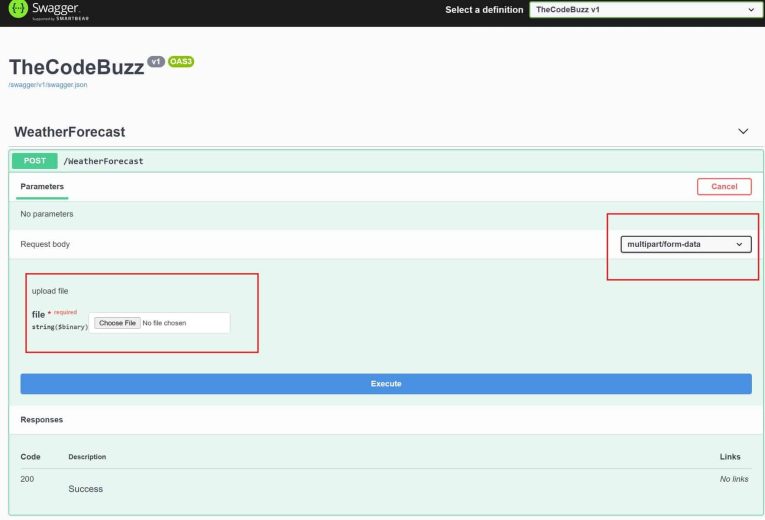Click the No links text
The height and width of the screenshot is (520, 765).
point(733,479)
